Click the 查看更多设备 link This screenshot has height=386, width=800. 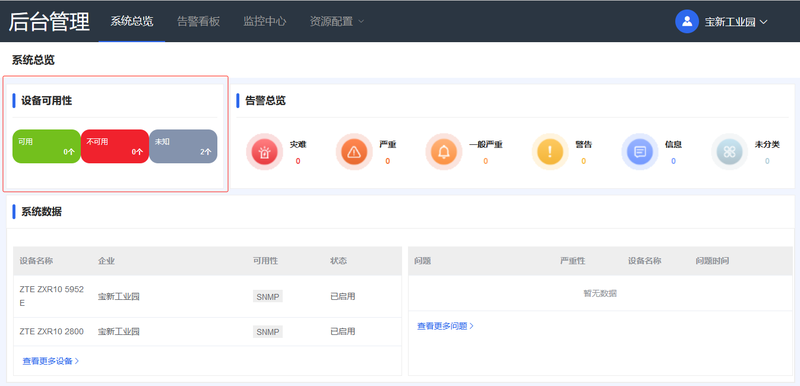[51, 361]
